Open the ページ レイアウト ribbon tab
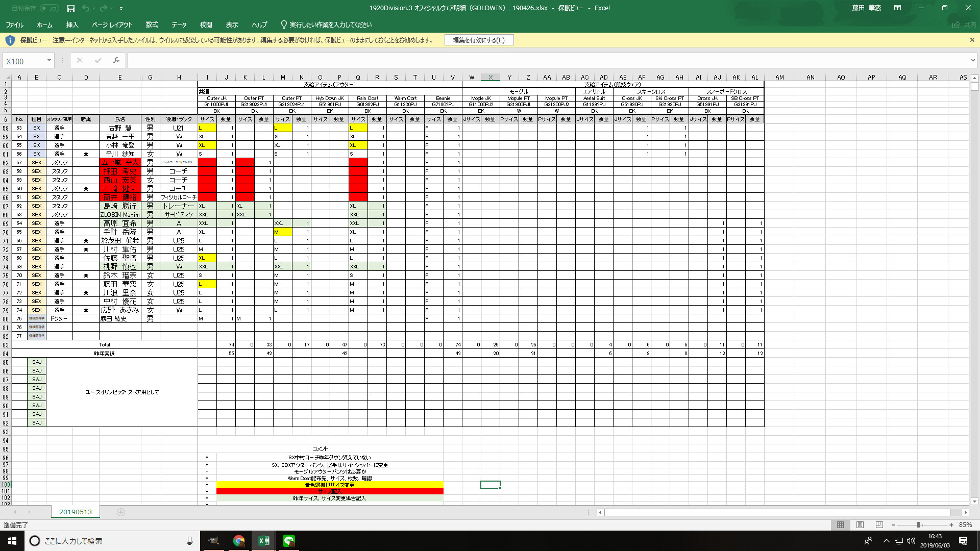The image size is (980, 551). click(x=112, y=24)
